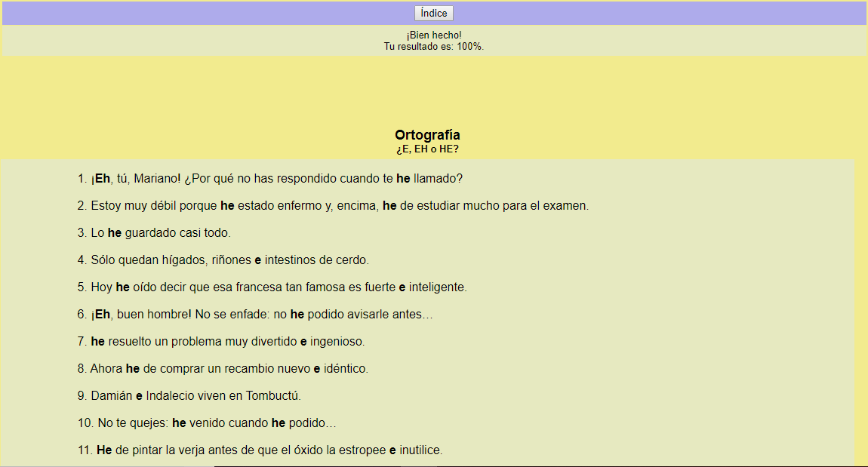Viewport: 868px width, 467px height.
Task: Click the '¿E, EH o HE?' subtitle
Action: pyautogui.click(x=426, y=149)
